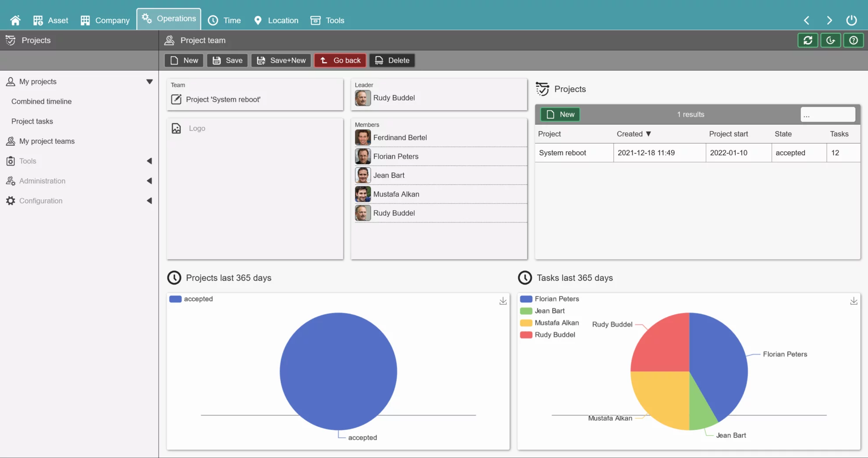
Task: Download the Tasks last 365 days chart
Action: tap(854, 301)
